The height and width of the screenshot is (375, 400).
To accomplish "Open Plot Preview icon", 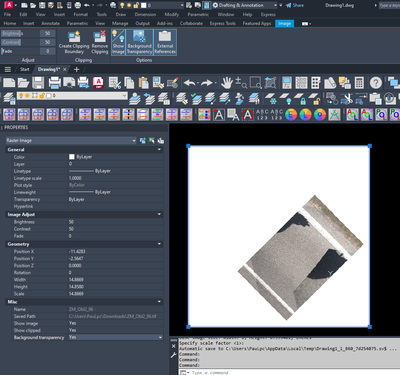I will pyautogui.click(x=69, y=83).
